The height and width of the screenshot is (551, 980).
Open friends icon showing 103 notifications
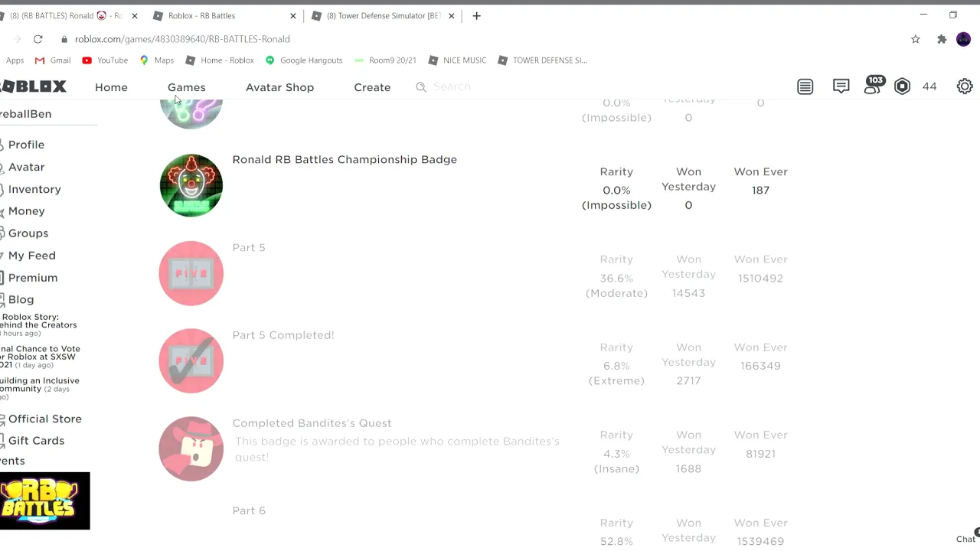pos(874,85)
